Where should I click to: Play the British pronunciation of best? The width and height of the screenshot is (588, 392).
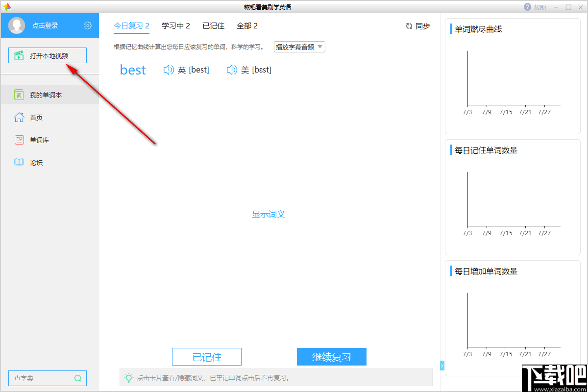[169, 70]
